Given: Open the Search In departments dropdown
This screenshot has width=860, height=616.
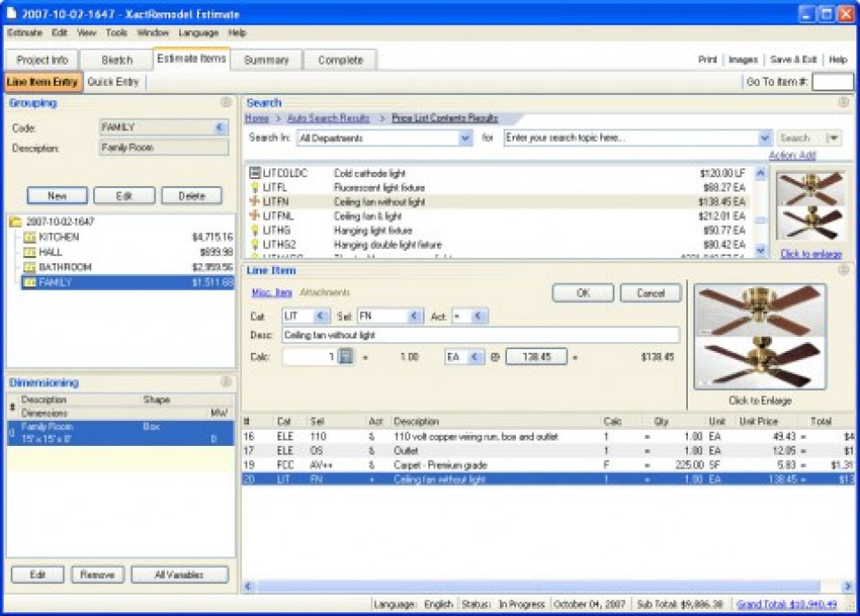Looking at the screenshot, I should pos(465,137).
